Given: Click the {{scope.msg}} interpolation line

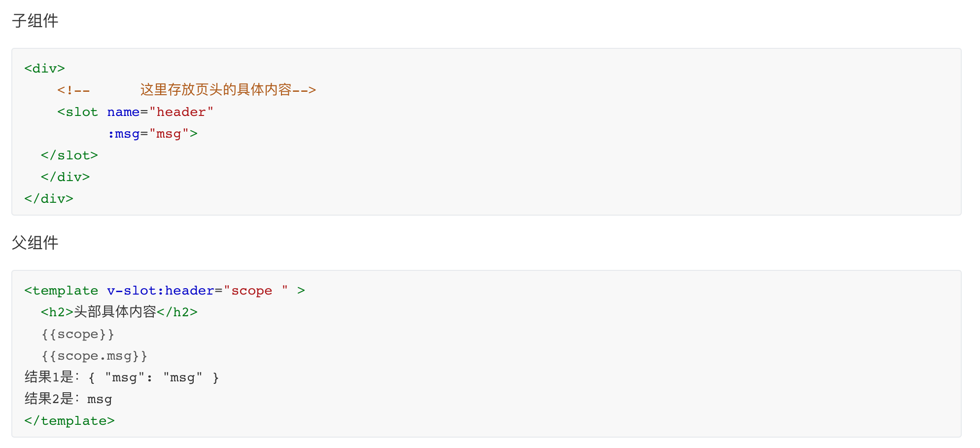Looking at the screenshot, I should tap(94, 356).
